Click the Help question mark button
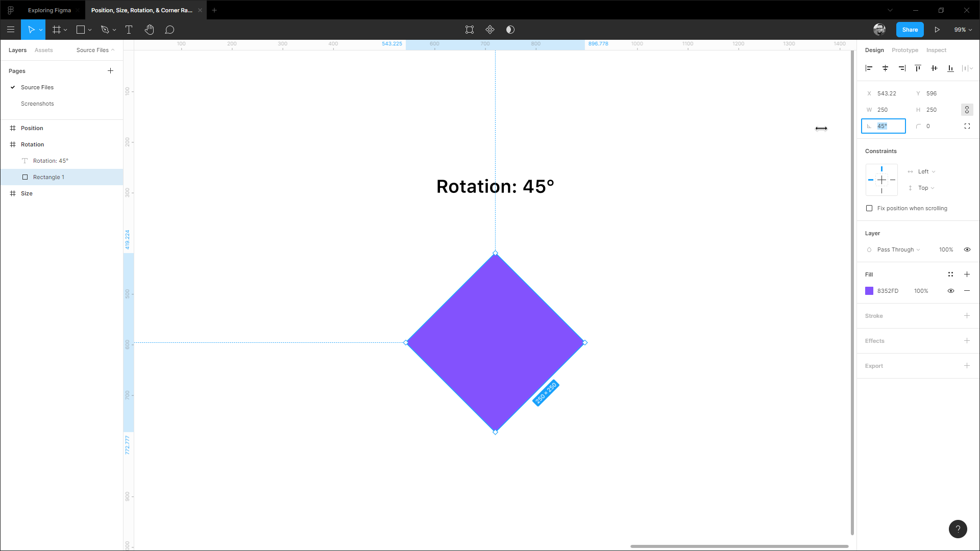This screenshot has height=551, width=980. (x=958, y=529)
